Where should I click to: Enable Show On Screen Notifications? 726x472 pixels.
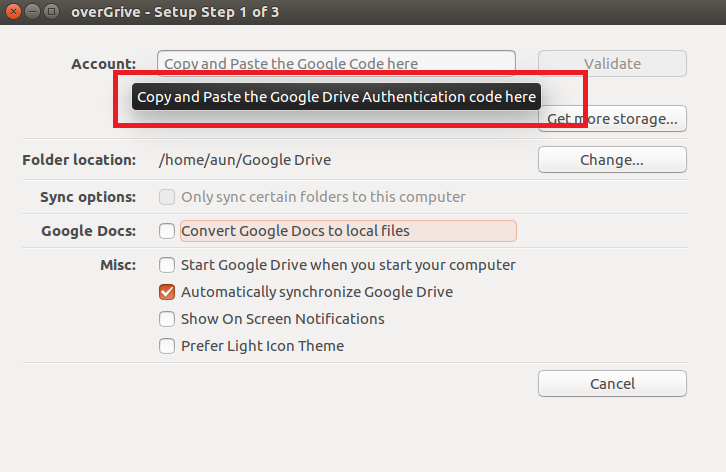tap(167, 319)
